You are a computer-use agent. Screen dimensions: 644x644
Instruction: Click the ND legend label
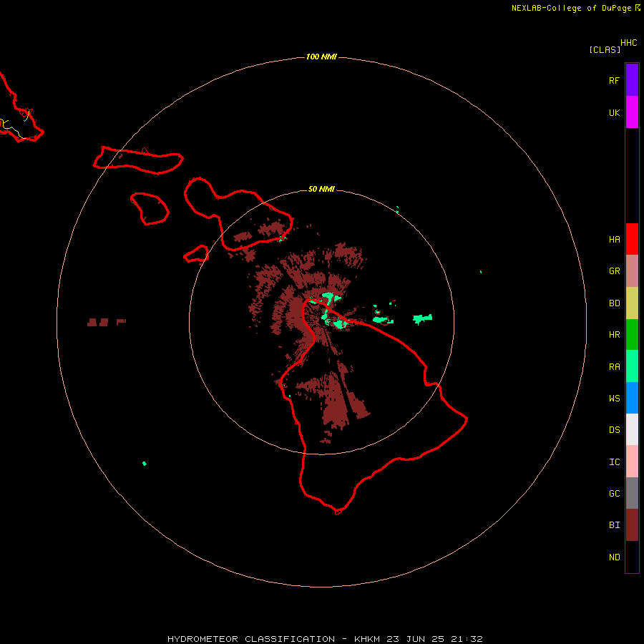[614, 557]
